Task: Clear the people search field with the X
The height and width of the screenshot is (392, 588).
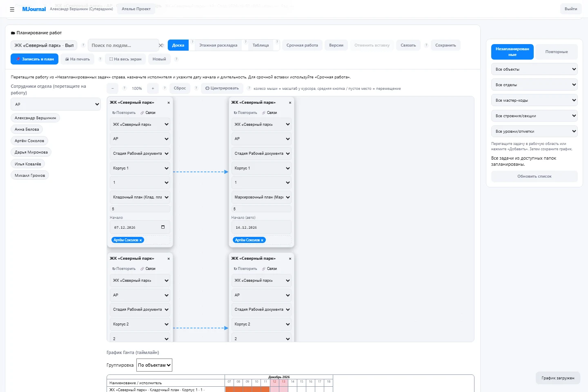Action: point(161,45)
